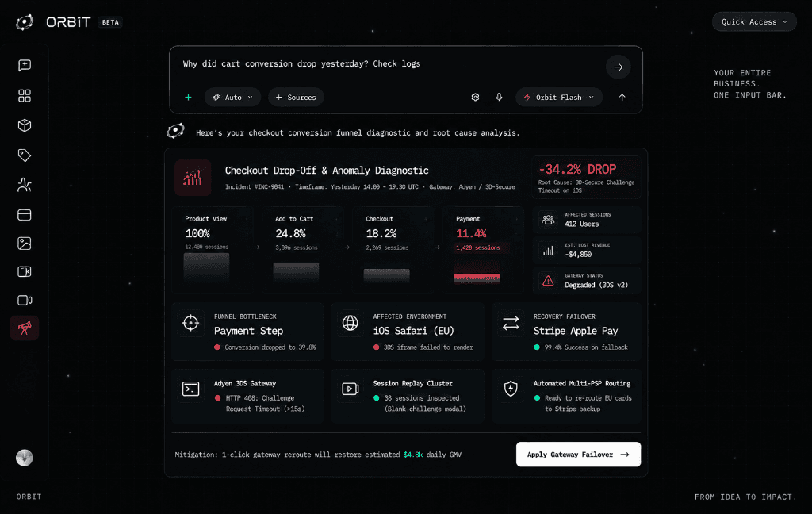812x514 pixels.
Task: Click the -34.2% DROP summary
Action: 586,177
